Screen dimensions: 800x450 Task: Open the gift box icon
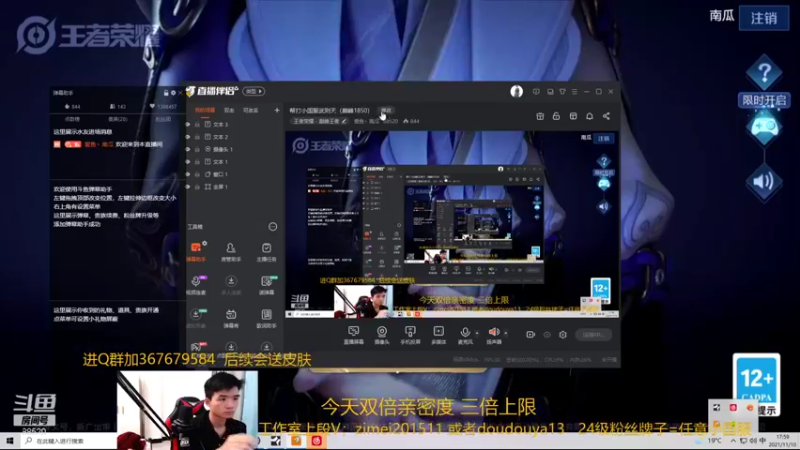[x=540, y=116]
